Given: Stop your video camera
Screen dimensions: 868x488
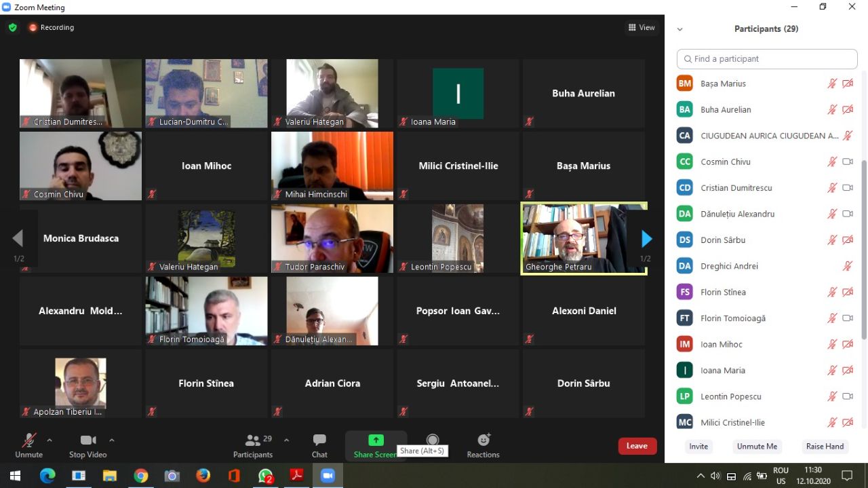Looking at the screenshot, I should tap(87, 445).
